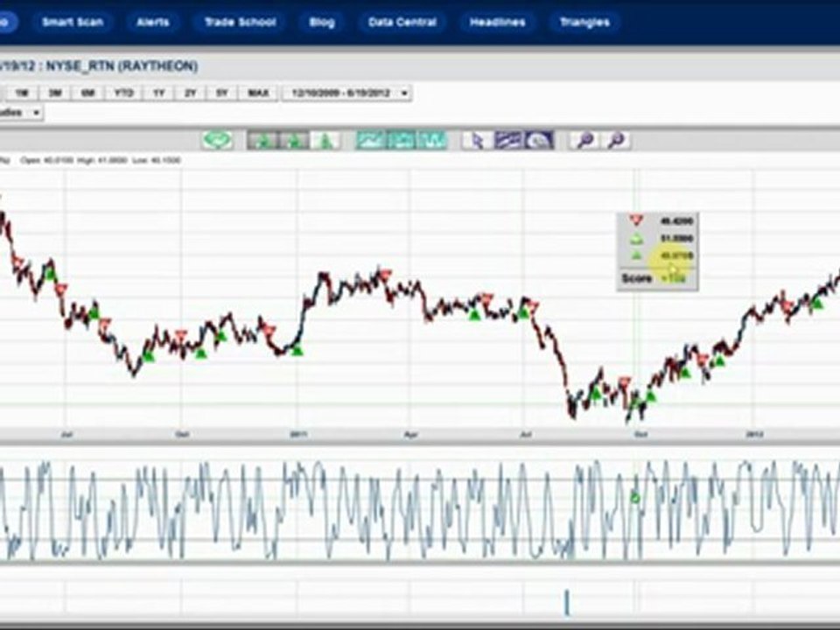
Task: Toggle the first dark-background triangle signal button
Action: pos(262,140)
